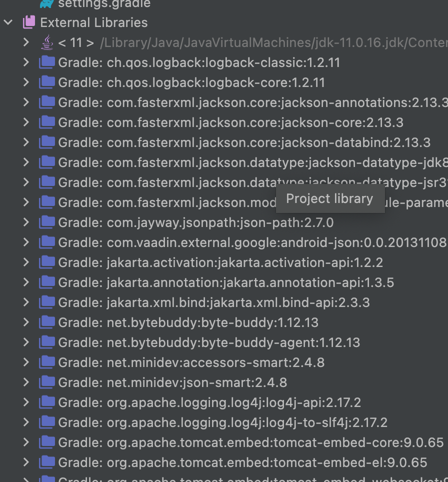The image size is (448, 482).
Task: Click library icon of logback-classic:1.2.11
Action: [47, 62]
